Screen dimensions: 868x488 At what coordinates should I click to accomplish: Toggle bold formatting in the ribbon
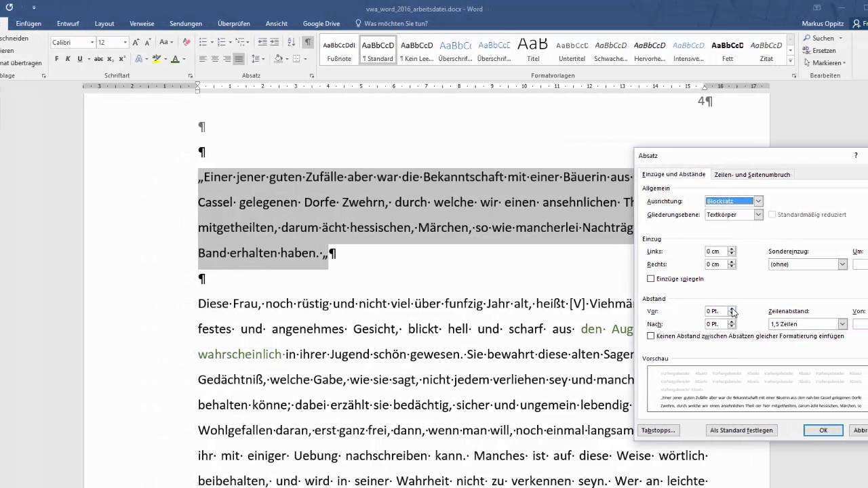click(56, 59)
